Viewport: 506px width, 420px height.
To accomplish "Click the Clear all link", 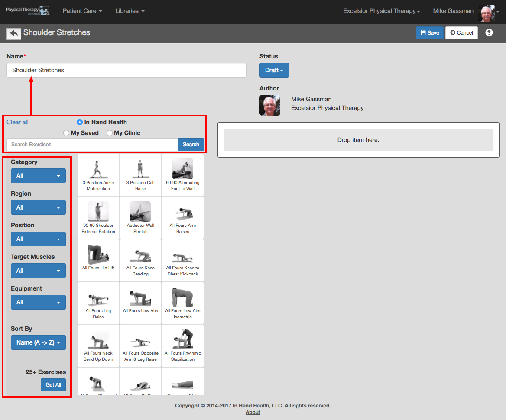I will [17, 122].
